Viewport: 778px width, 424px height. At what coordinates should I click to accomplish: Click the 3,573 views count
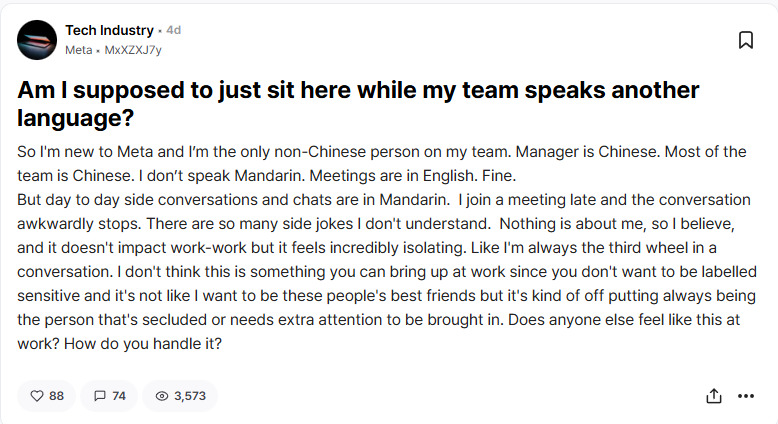click(x=190, y=396)
